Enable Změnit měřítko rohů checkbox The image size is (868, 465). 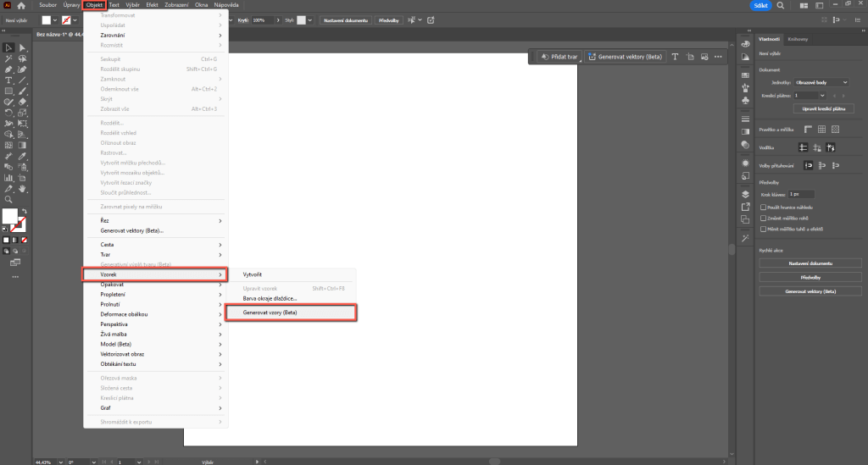pyautogui.click(x=764, y=219)
